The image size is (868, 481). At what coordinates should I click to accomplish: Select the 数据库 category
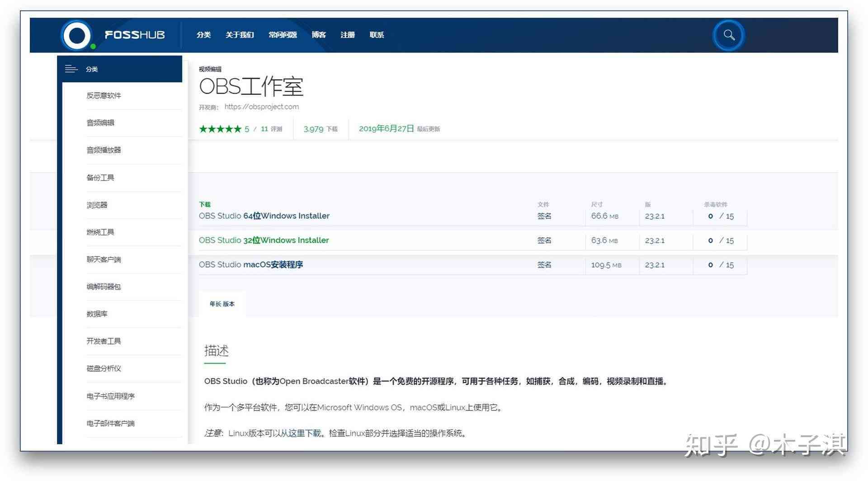coord(97,314)
